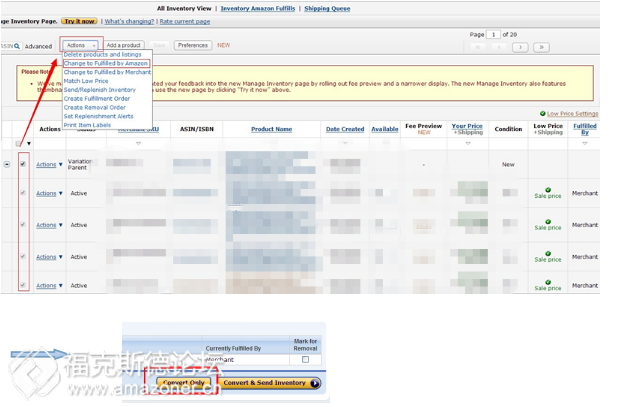
Task: Click the ASIN/ISBN column header
Action: pos(197,129)
